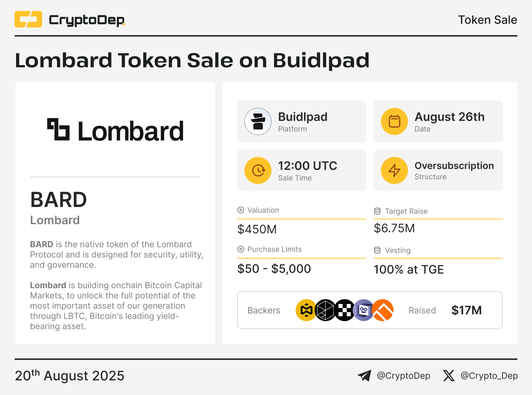Viewport: 532px width, 395px height.
Task: Click the black cube backer logo
Action: click(325, 310)
